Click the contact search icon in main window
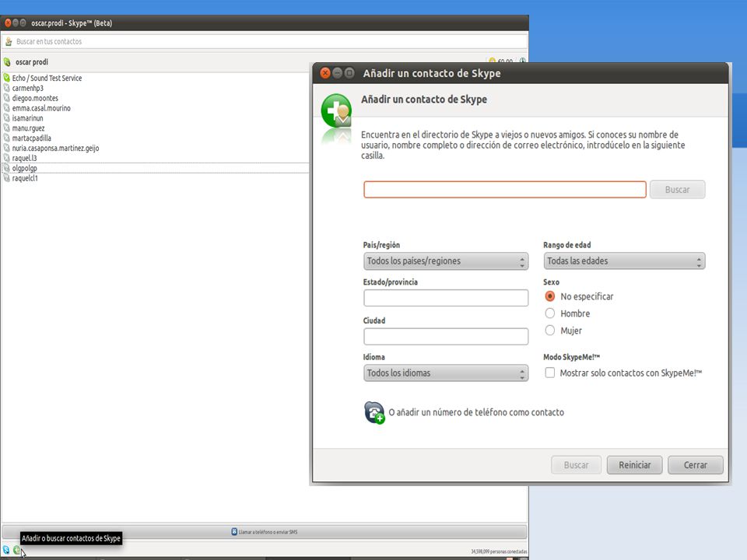This screenshot has width=747, height=560. click(9, 42)
